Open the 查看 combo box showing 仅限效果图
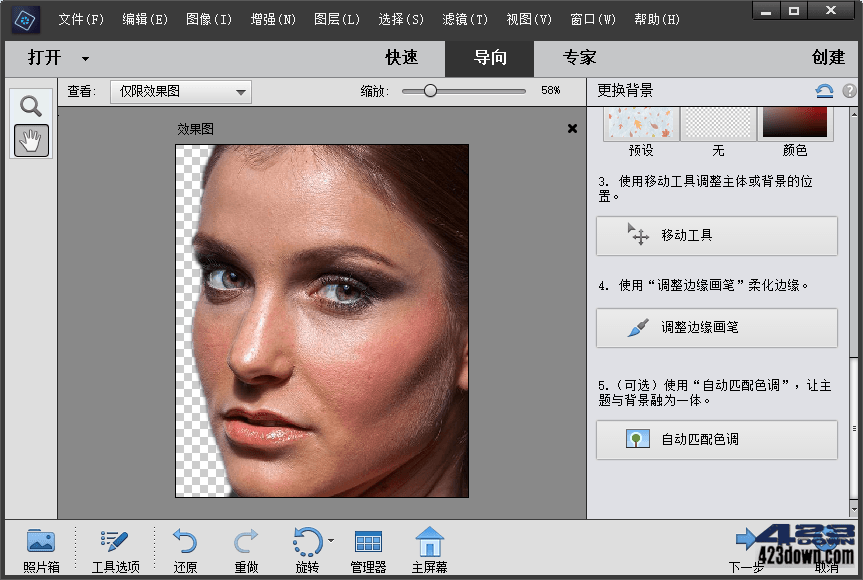863x580 pixels. coord(180,91)
